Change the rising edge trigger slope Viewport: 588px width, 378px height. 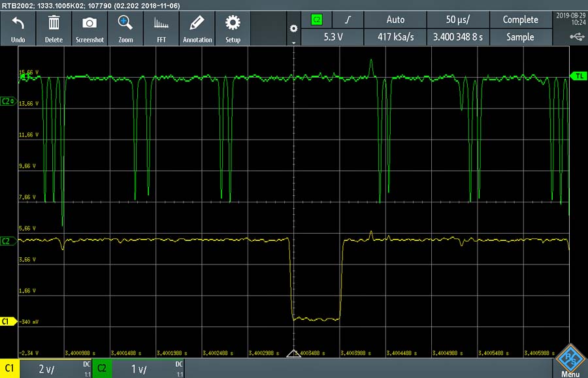(x=348, y=20)
